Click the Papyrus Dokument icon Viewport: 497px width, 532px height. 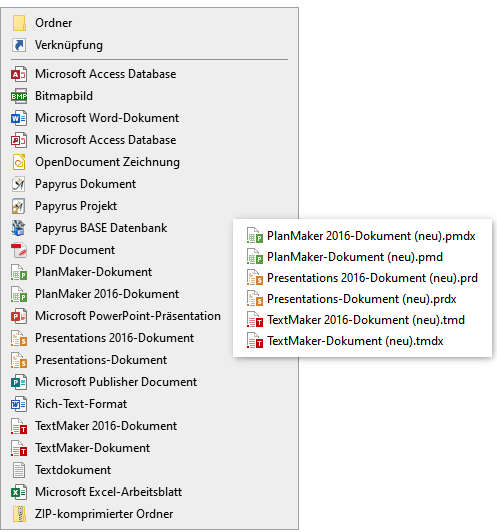pos(19,184)
